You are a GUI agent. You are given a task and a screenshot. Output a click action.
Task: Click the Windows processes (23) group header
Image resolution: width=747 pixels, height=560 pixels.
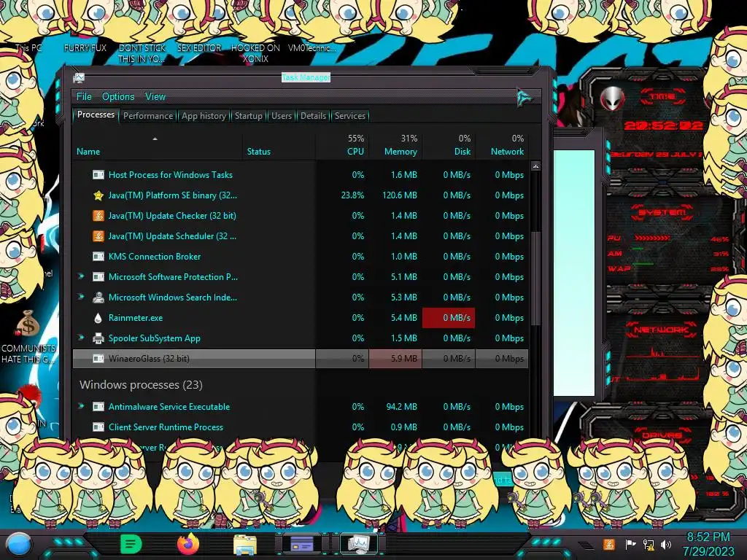[x=141, y=385]
